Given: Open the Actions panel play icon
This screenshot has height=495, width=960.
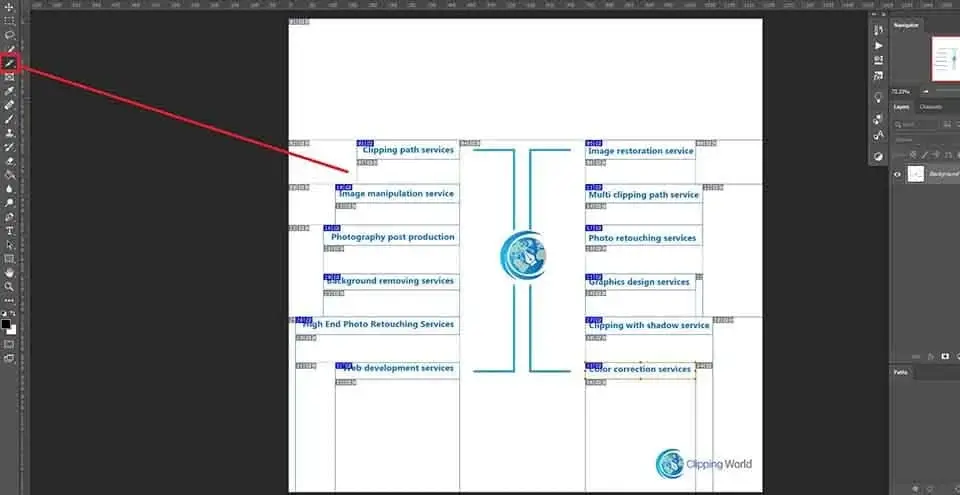Looking at the screenshot, I should click(x=879, y=45).
